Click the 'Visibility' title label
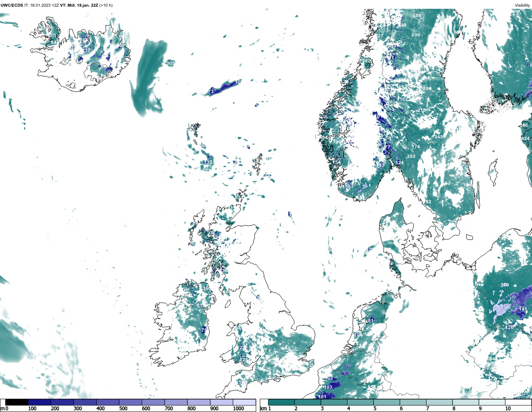This screenshot has height=412, width=532. click(x=522, y=5)
